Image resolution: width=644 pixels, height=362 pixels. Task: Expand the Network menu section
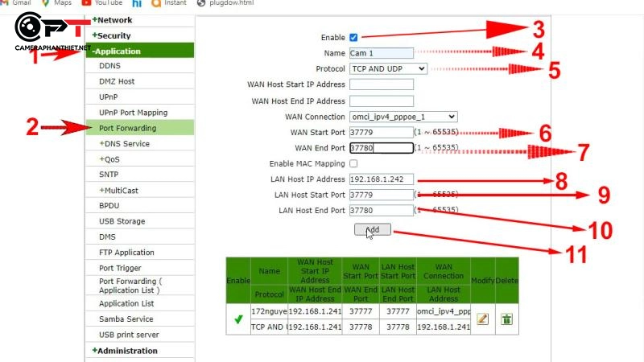coord(113,20)
